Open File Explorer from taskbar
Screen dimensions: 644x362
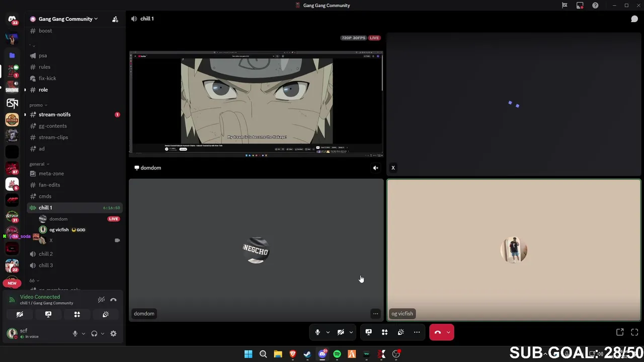[278, 354]
